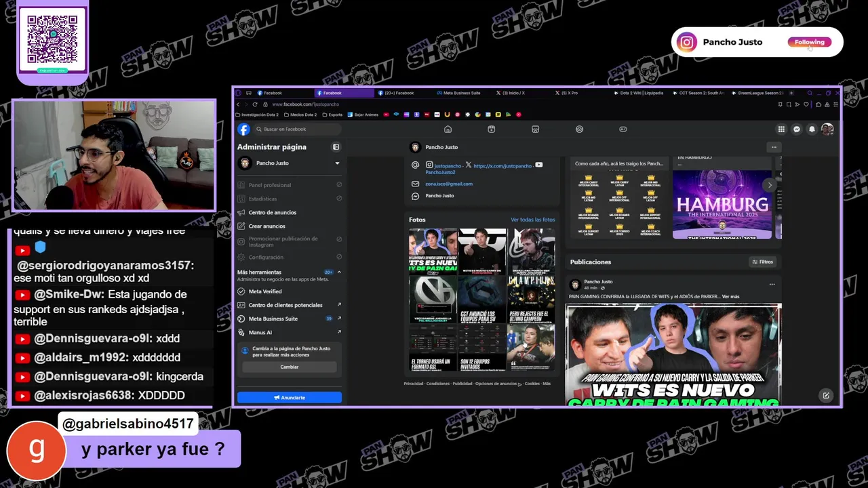Open the Marketplace icon
The width and height of the screenshot is (868, 488).
coord(535,129)
